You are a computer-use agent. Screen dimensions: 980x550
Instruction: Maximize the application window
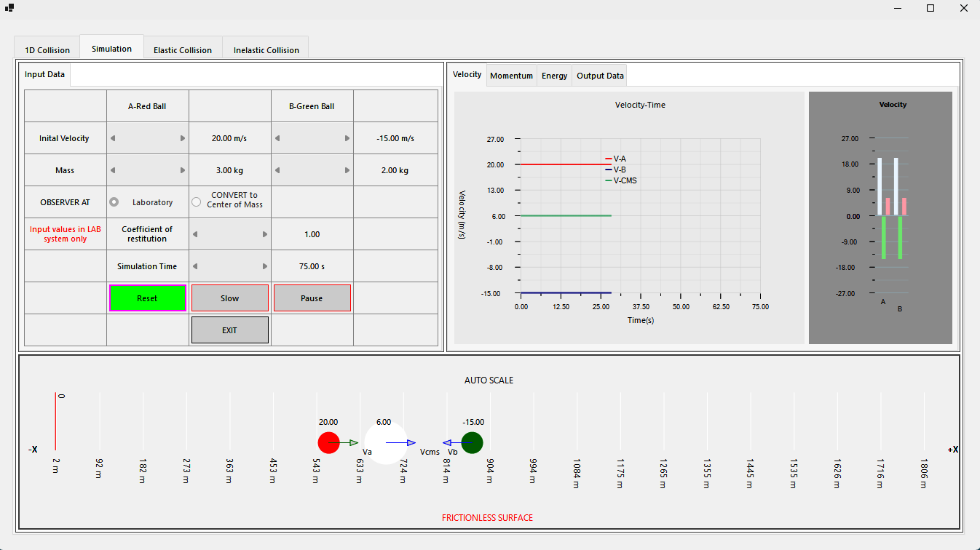coord(930,8)
